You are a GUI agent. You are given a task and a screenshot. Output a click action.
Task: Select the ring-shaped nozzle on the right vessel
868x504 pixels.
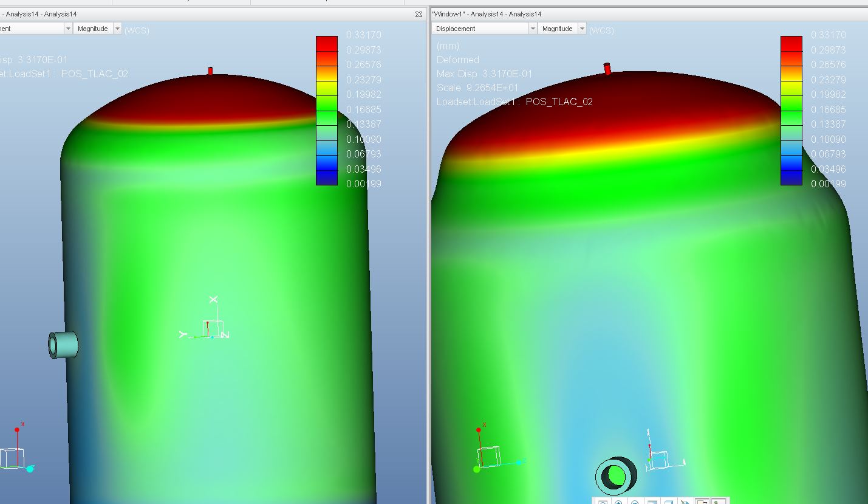coord(616,475)
